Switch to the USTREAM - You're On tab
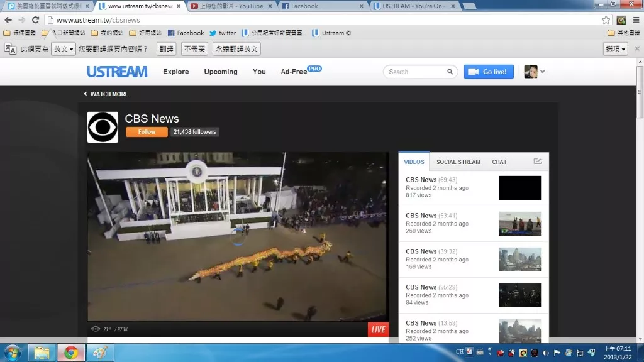Viewport: 644px width, 362px height. 415,6
